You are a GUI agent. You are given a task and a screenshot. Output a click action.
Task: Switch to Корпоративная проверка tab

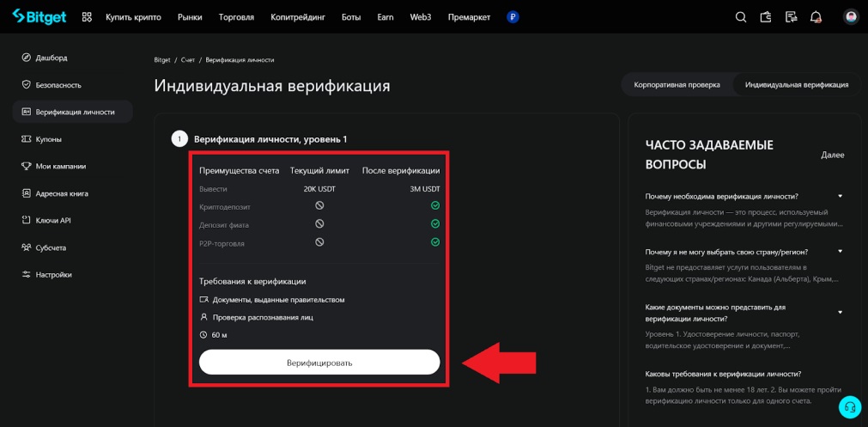[677, 85]
